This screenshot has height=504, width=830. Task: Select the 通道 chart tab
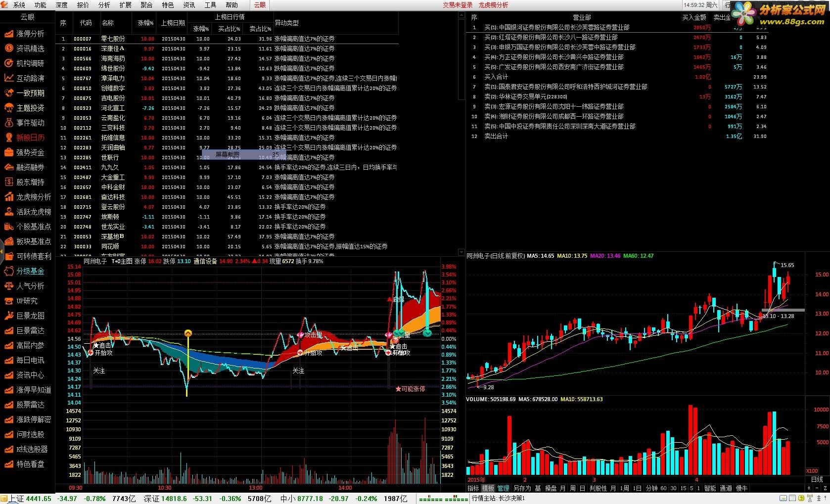tap(726, 488)
